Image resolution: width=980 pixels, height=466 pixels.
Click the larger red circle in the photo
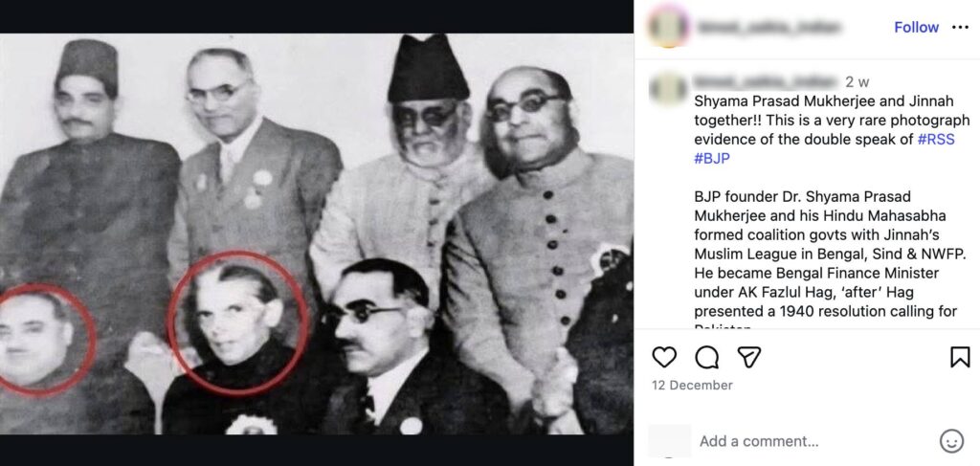(237, 323)
